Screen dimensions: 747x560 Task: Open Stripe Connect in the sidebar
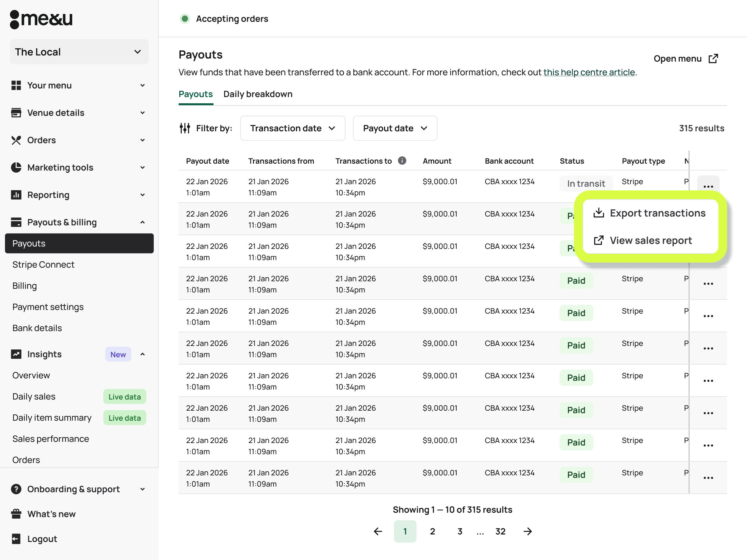(x=43, y=265)
